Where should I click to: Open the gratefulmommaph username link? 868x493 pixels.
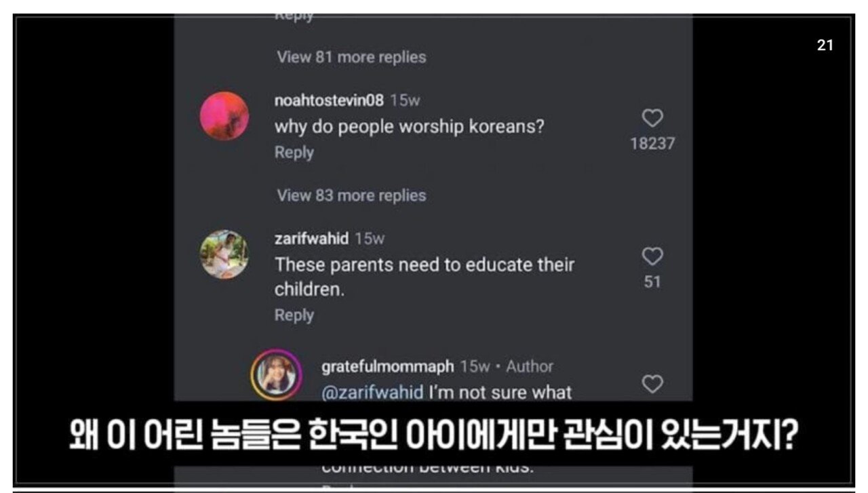point(387,366)
